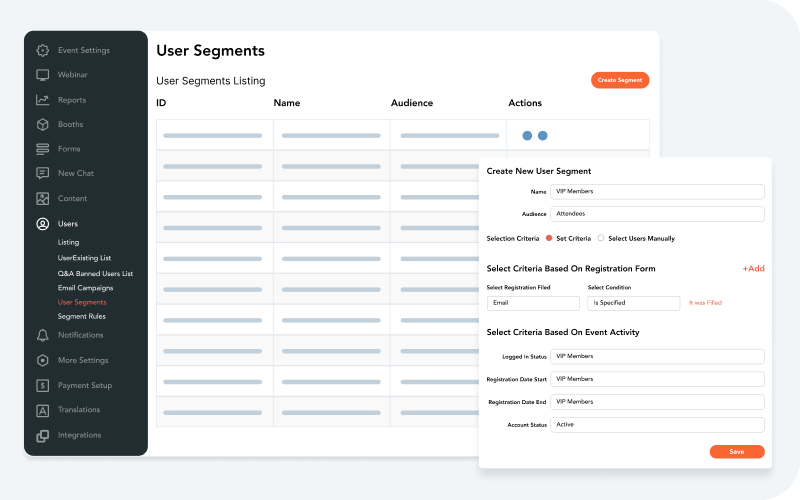The height and width of the screenshot is (500, 800).
Task: Open the Account Status Active dropdown
Action: [657, 424]
